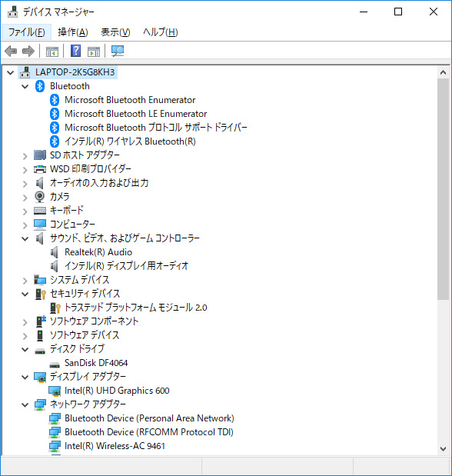Open the ファイル(F) menu
Image resolution: width=452 pixels, height=476 pixels.
click(27, 32)
